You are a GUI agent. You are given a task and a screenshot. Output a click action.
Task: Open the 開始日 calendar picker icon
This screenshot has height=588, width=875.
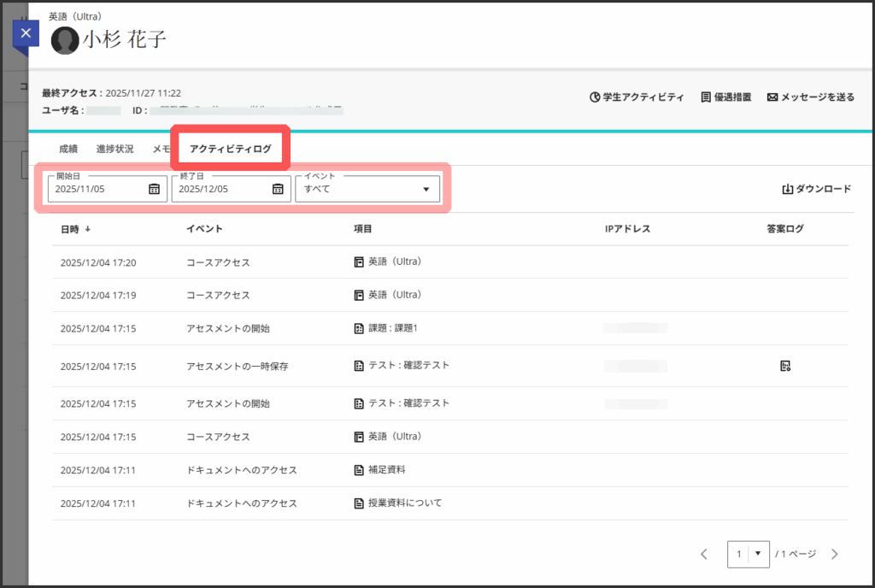point(154,189)
